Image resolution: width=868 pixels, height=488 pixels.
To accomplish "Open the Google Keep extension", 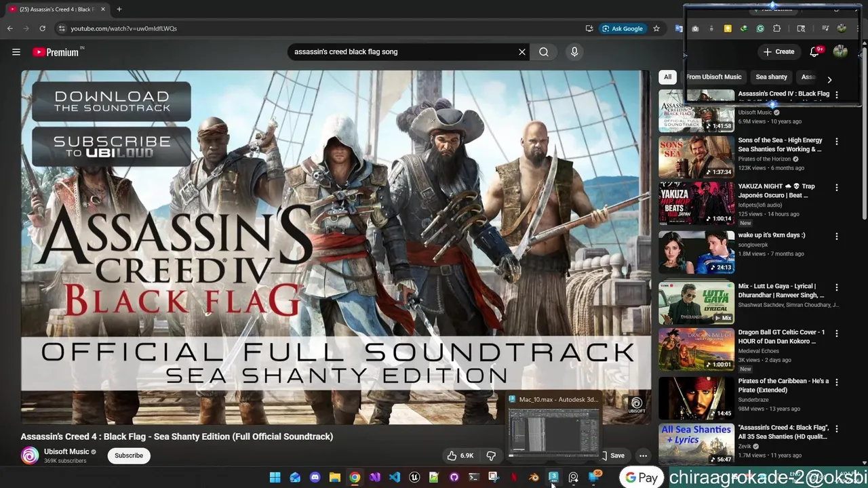I will (728, 28).
